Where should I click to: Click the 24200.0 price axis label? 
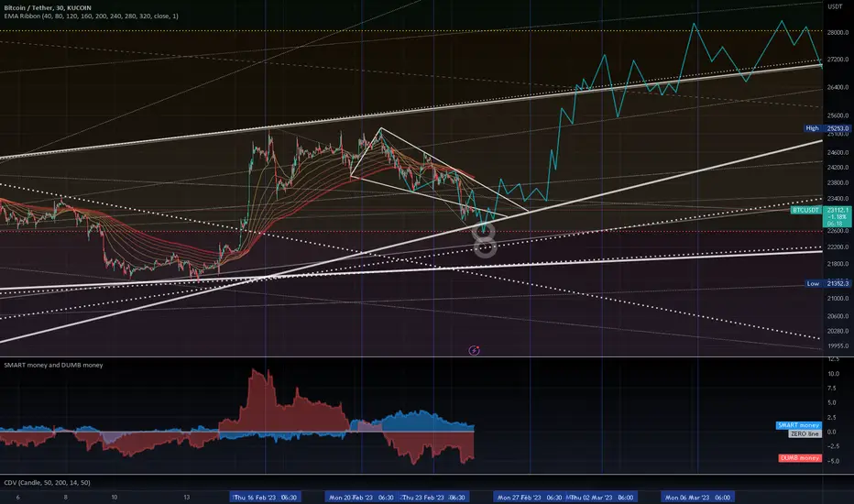click(x=838, y=168)
